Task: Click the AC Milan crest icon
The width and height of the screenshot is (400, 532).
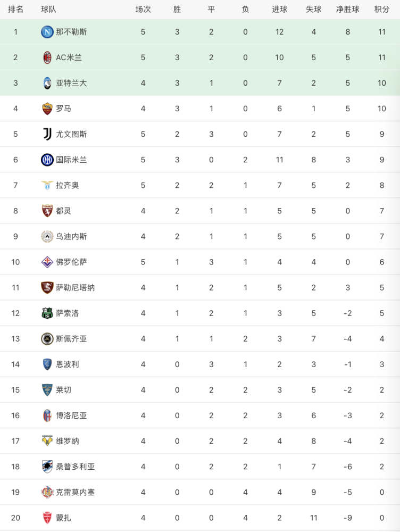Action: click(47, 57)
